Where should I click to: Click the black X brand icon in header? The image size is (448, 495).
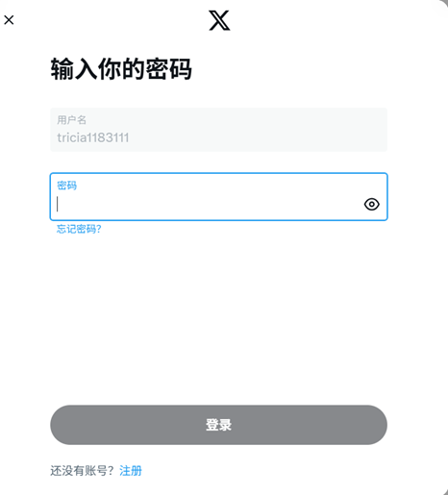(219, 20)
